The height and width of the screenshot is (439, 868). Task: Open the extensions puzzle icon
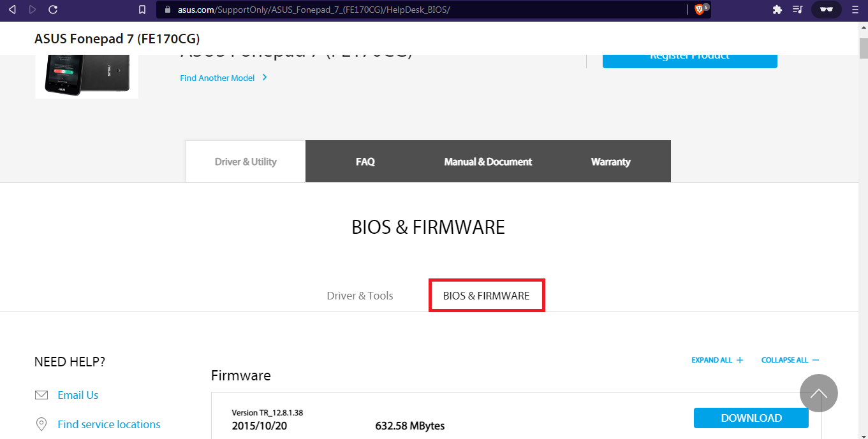pyautogui.click(x=777, y=10)
